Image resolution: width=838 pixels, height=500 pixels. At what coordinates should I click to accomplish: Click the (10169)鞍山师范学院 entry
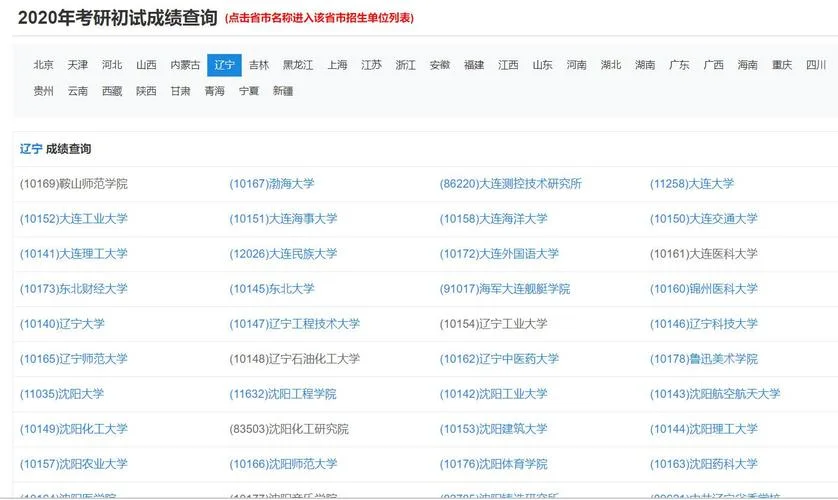click(74, 184)
